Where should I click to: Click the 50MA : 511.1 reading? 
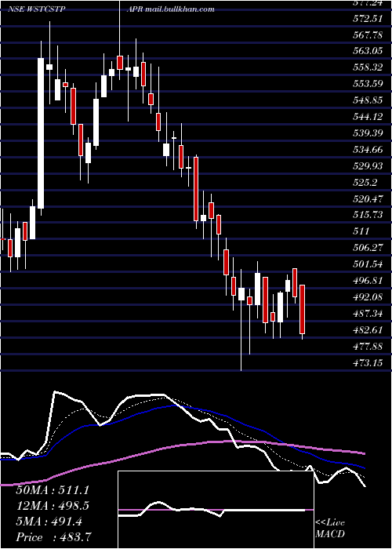(53, 490)
